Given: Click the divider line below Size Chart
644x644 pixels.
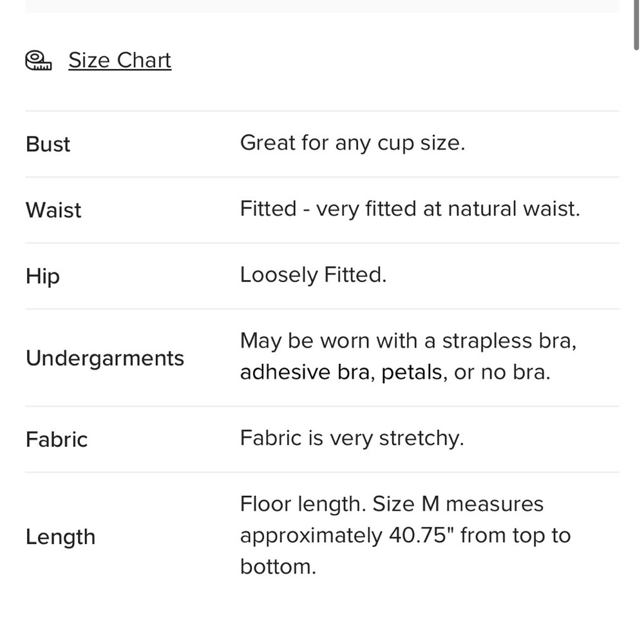Looking at the screenshot, I should (x=322, y=111).
